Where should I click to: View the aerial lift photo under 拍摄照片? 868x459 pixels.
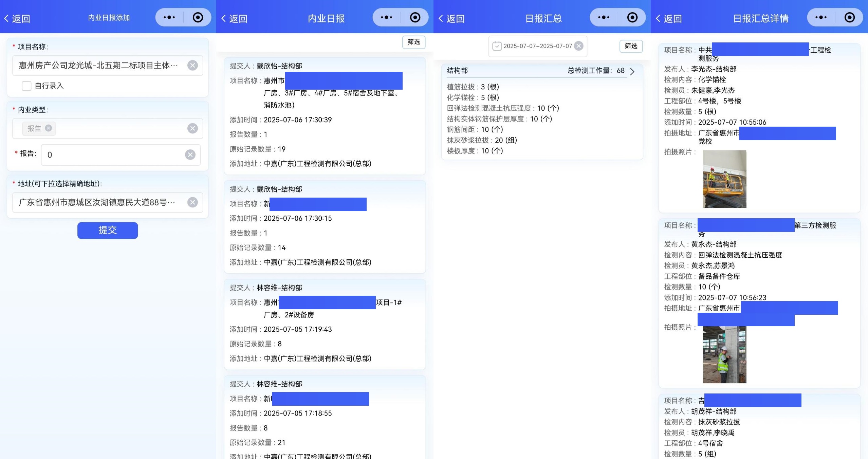pos(725,179)
